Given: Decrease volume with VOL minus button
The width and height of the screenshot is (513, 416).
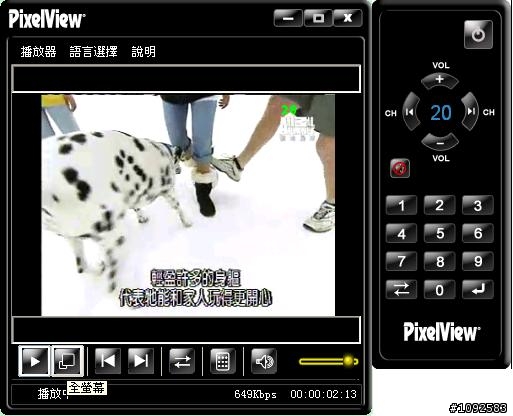Looking at the screenshot, I should point(440,142).
